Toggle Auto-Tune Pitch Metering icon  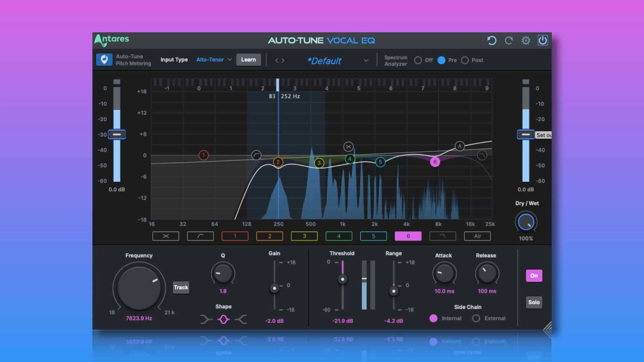(x=104, y=60)
